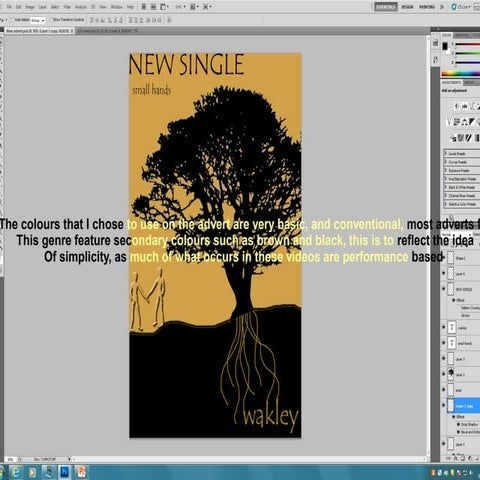
Task: Add a Curves adjustment layer
Action: (x=472, y=106)
